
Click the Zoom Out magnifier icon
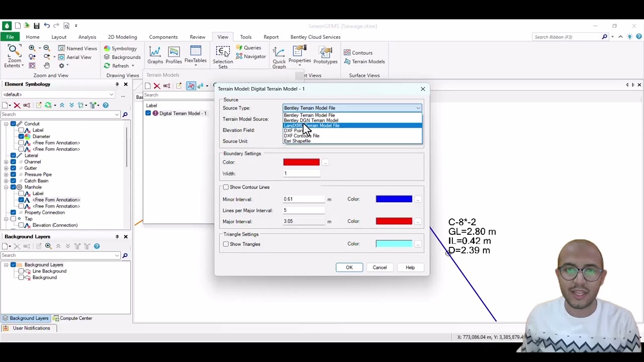coord(46,48)
